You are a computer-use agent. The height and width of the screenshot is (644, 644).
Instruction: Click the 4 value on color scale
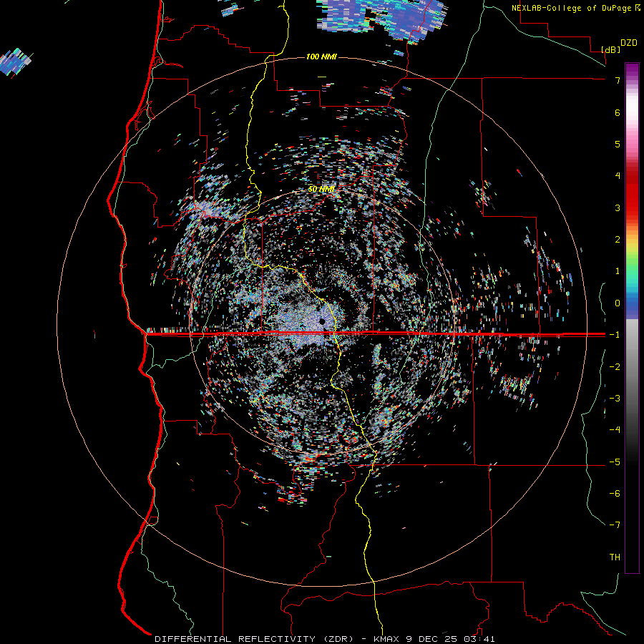tap(618, 176)
